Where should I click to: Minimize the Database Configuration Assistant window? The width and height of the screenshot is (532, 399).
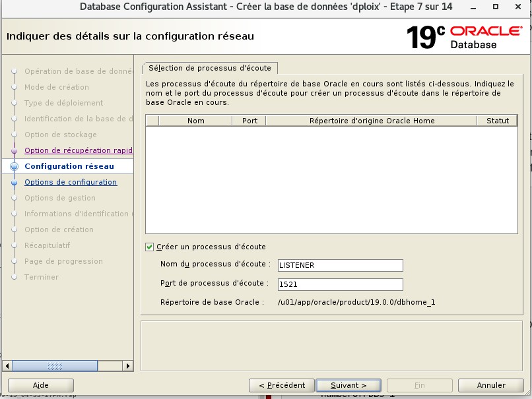(473, 7)
